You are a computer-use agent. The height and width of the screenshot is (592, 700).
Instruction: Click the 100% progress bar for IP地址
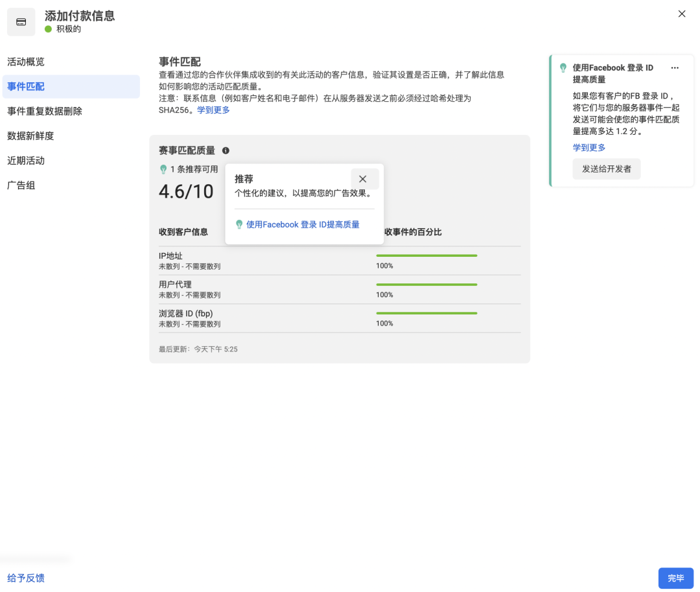[426, 255]
